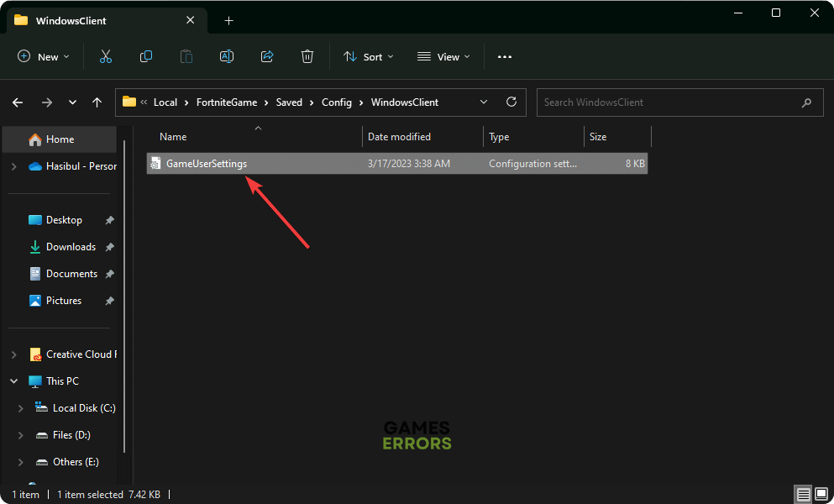Open the See more ellipsis menu
This screenshot has height=504, width=834.
(x=504, y=56)
